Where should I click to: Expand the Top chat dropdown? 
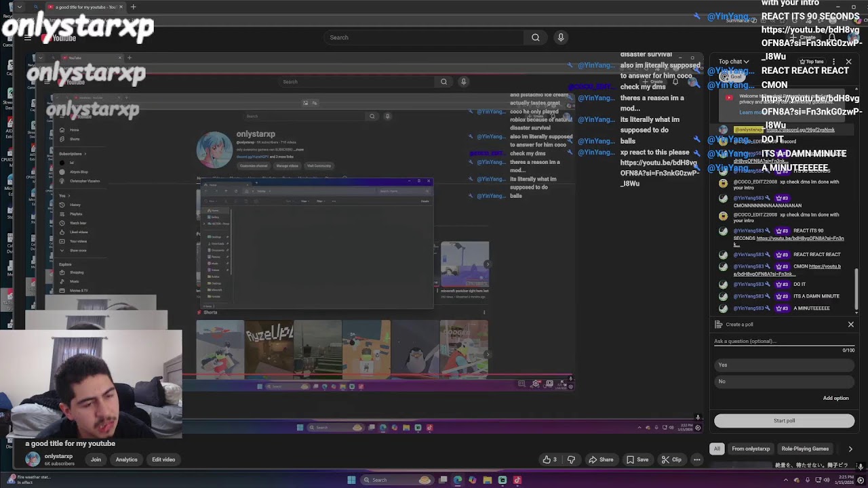pyautogui.click(x=734, y=62)
